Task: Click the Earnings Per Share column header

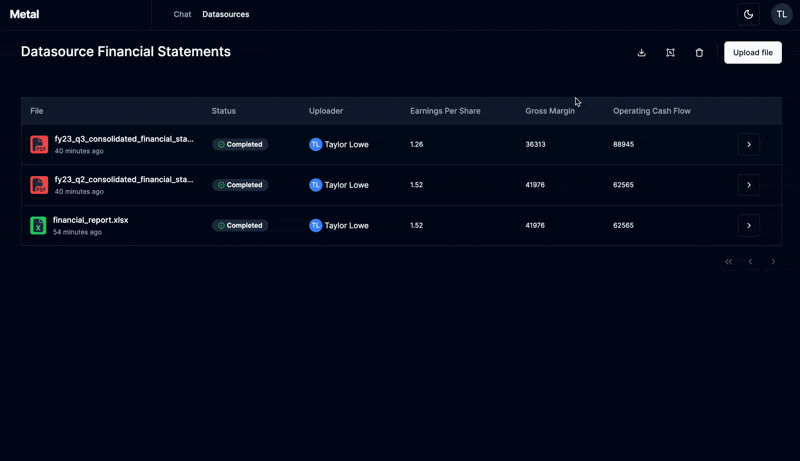Action: (x=445, y=111)
